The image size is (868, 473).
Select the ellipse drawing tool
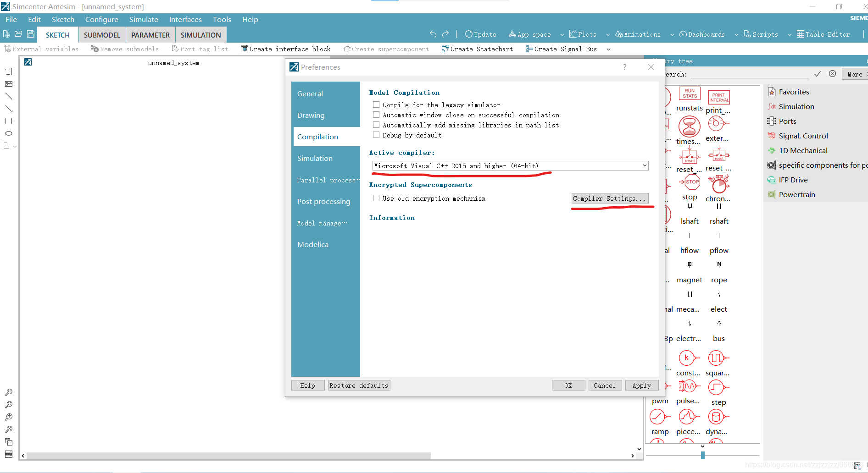[x=9, y=133]
